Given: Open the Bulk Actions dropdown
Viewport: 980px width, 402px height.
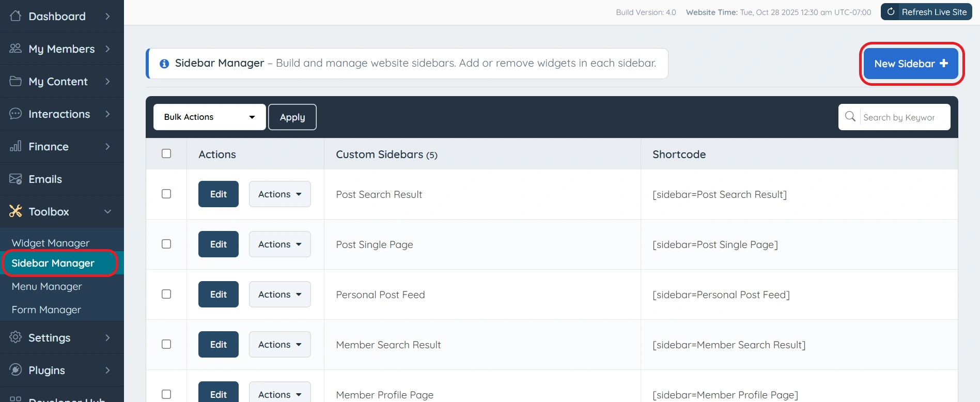Looking at the screenshot, I should coord(210,117).
